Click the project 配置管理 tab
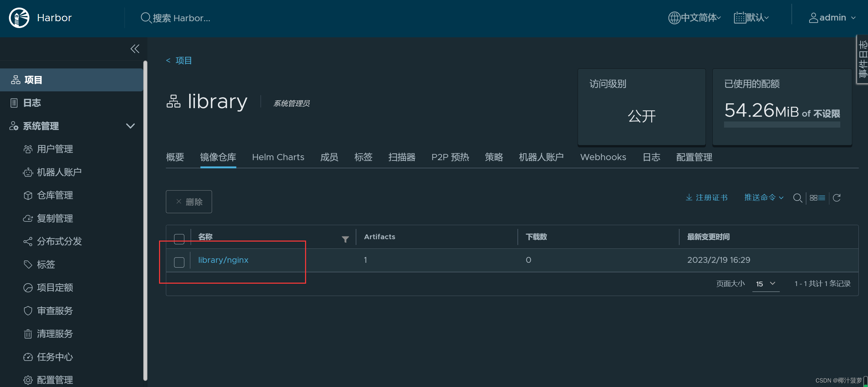 (x=694, y=157)
